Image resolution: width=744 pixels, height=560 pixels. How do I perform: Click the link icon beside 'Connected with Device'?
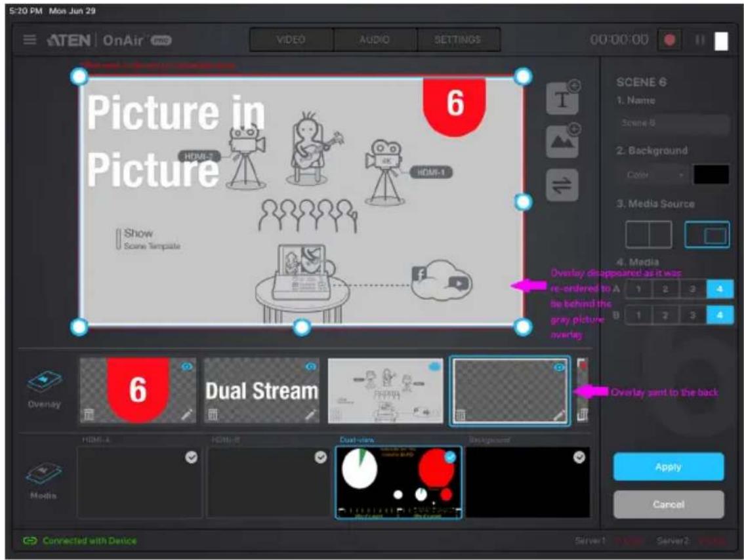[30, 540]
